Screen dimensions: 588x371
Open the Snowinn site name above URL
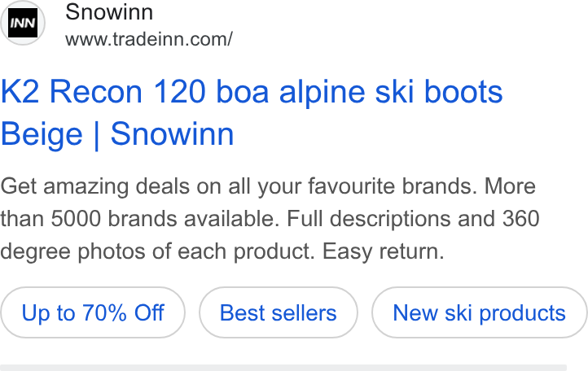click(x=109, y=11)
